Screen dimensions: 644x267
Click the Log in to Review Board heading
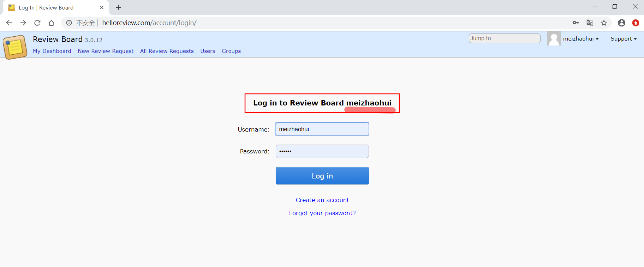[x=322, y=103]
